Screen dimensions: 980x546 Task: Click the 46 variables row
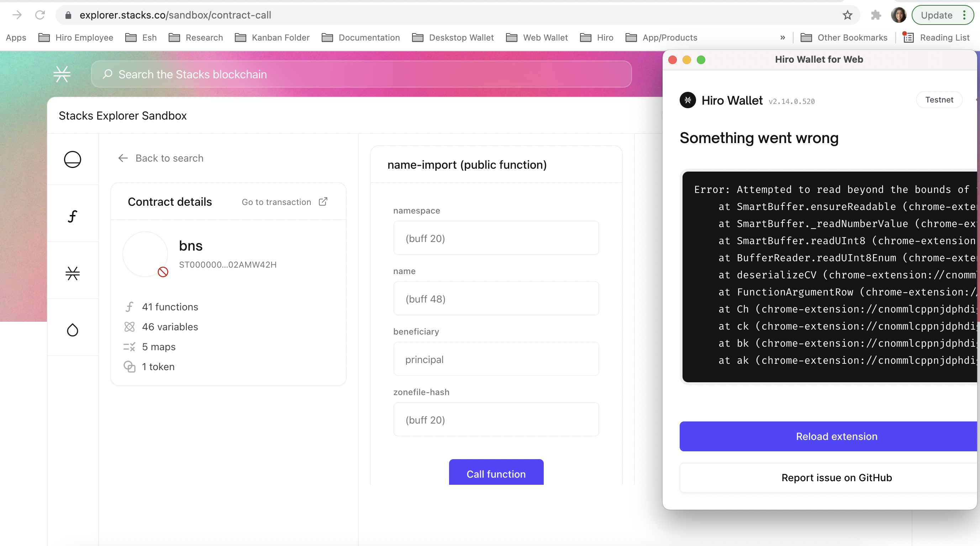[x=161, y=326]
